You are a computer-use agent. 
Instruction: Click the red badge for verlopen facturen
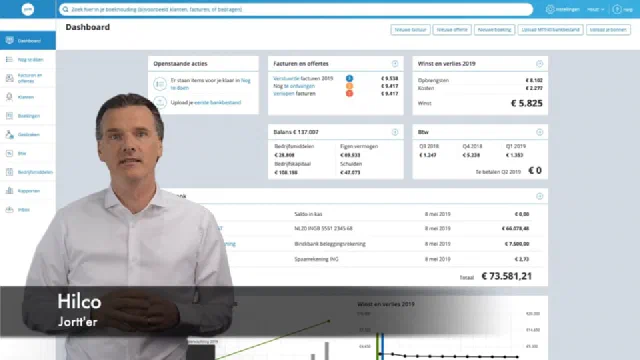click(x=349, y=93)
